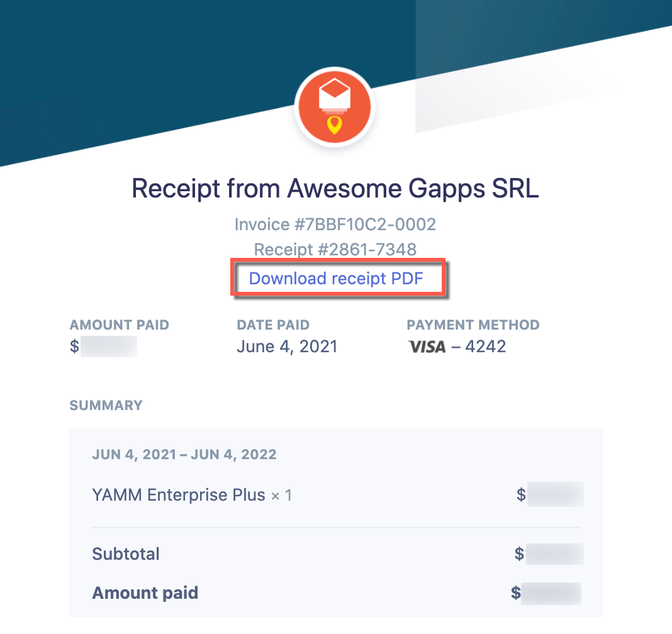672x634 pixels.
Task: Click the June 4, 2021 paid date
Action: click(287, 347)
